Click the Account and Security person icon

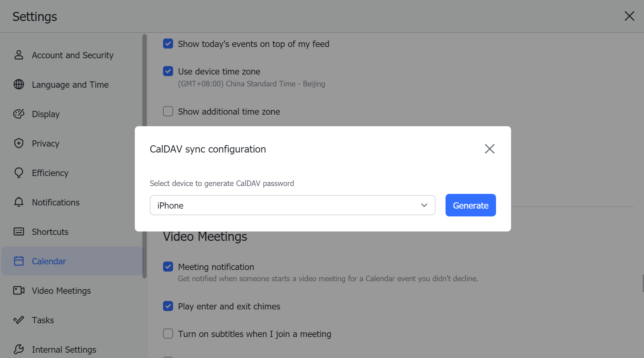[x=19, y=55]
